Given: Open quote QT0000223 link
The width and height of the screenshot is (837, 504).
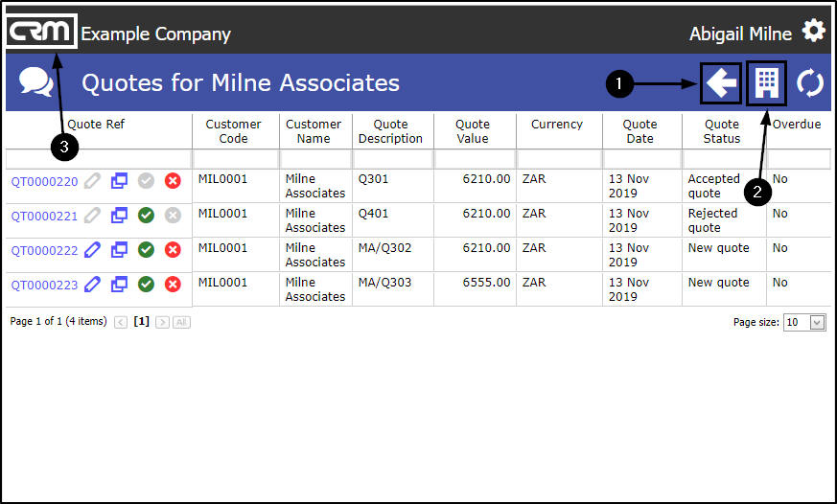Looking at the screenshot, I should point(44,285).
